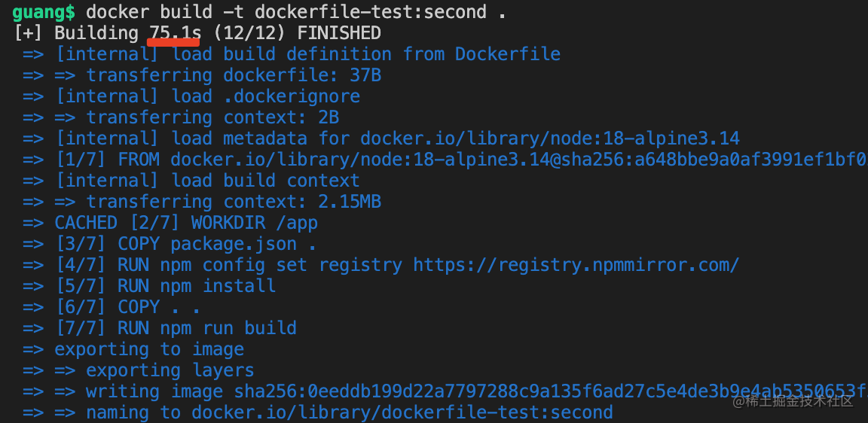Click the guang$ shell prompt

(x=44, y=12)
